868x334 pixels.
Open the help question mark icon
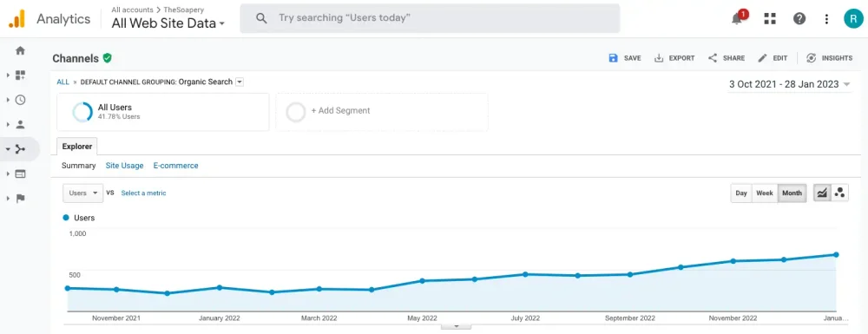(799, 19)
